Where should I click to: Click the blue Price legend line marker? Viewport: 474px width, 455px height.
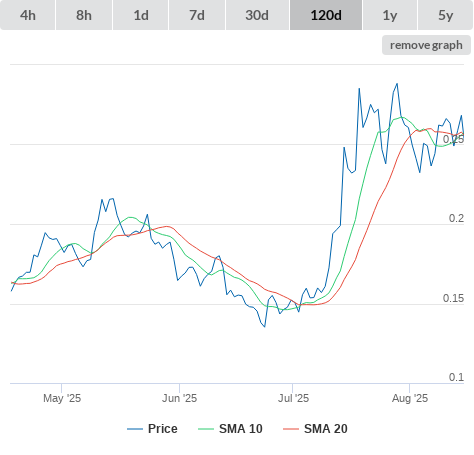click(135, 429)
